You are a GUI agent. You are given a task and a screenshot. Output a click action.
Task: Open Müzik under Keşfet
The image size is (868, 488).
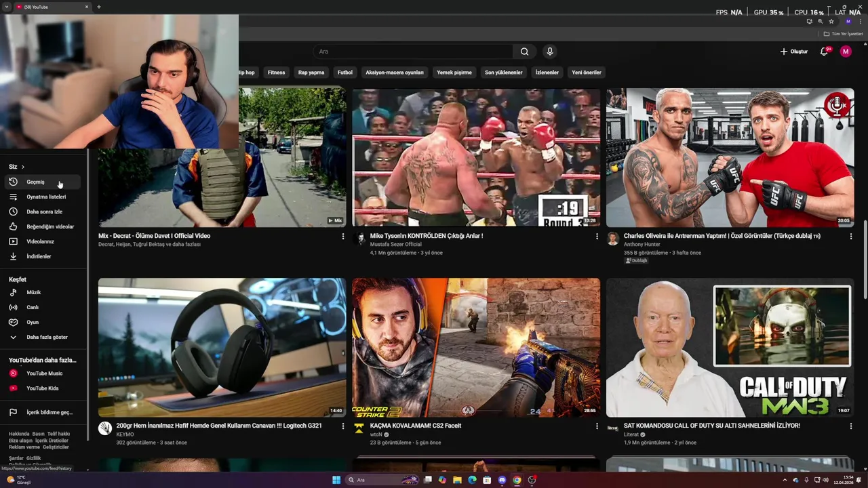(42, 292)
